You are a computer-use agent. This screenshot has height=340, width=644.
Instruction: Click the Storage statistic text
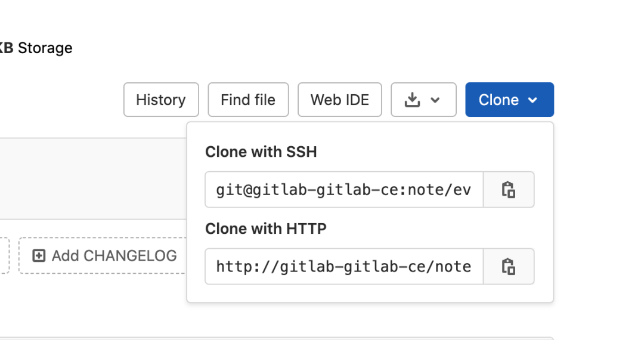(x=45, y=48)
